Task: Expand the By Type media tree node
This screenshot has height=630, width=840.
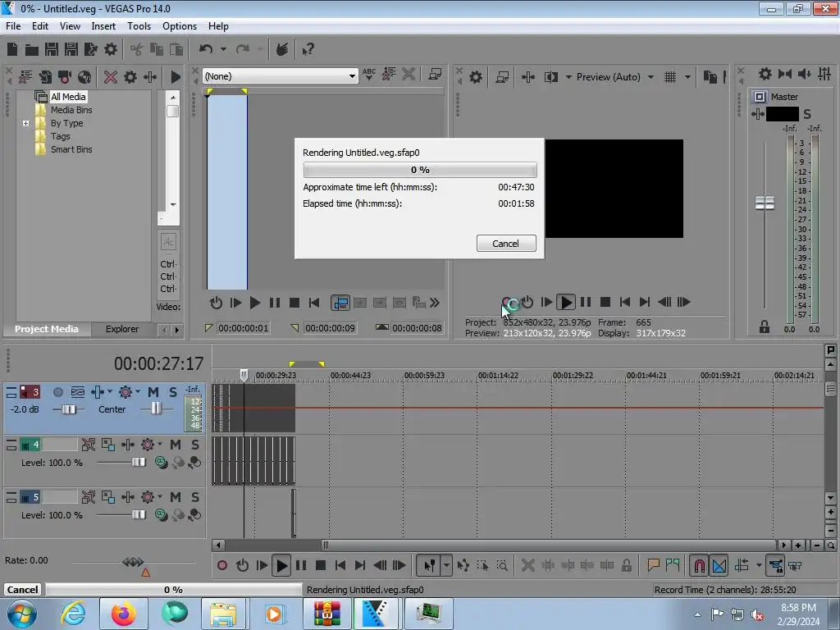Action: [25, 123]
